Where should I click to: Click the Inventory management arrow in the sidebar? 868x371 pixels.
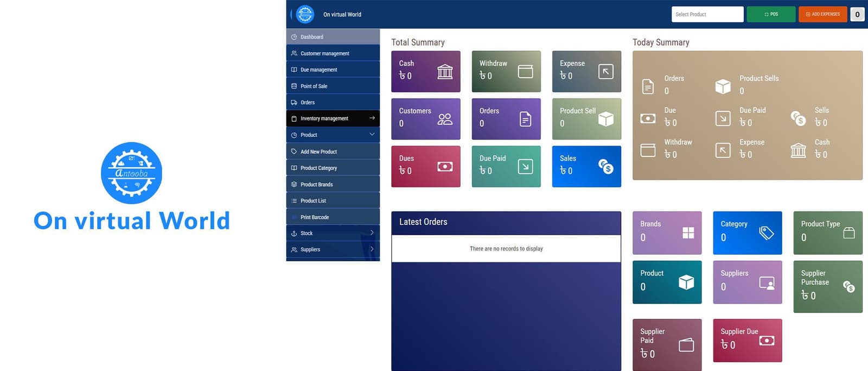[x=372, y=118]
